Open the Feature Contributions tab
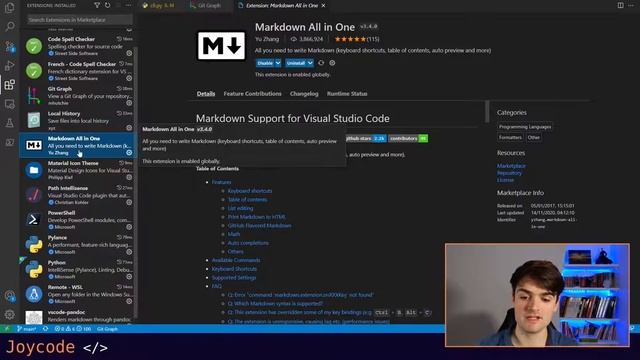Viewport: 640px width, 360px height. (x=252, y=93)
